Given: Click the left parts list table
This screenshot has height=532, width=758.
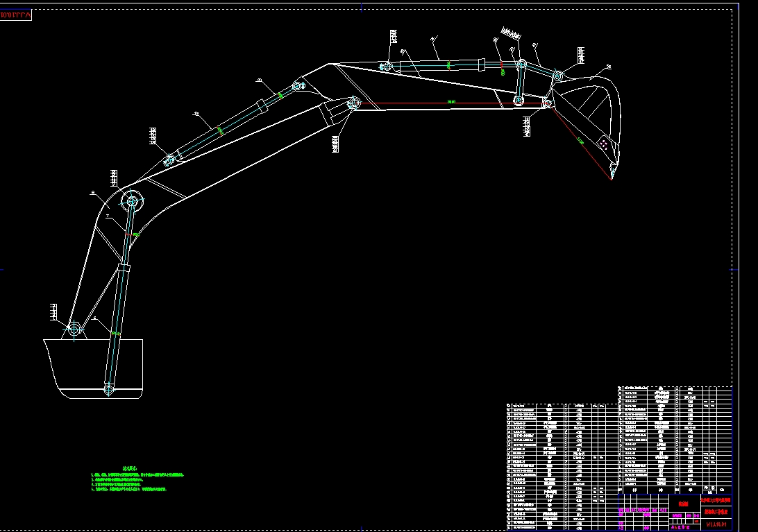Looking at the screenshot, I should click(x=562, y=467).
